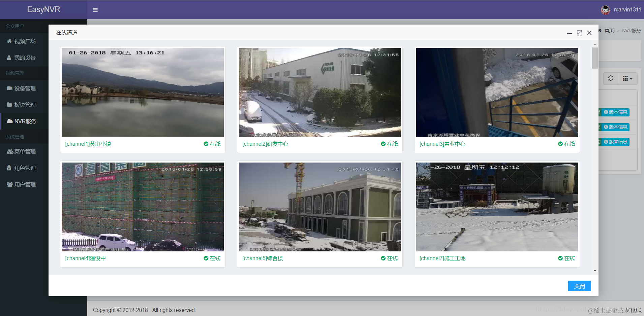This screenshot has height=316, width=644.
Task: Click the dialog scrollbar down arrow
Action: [595, 271]
